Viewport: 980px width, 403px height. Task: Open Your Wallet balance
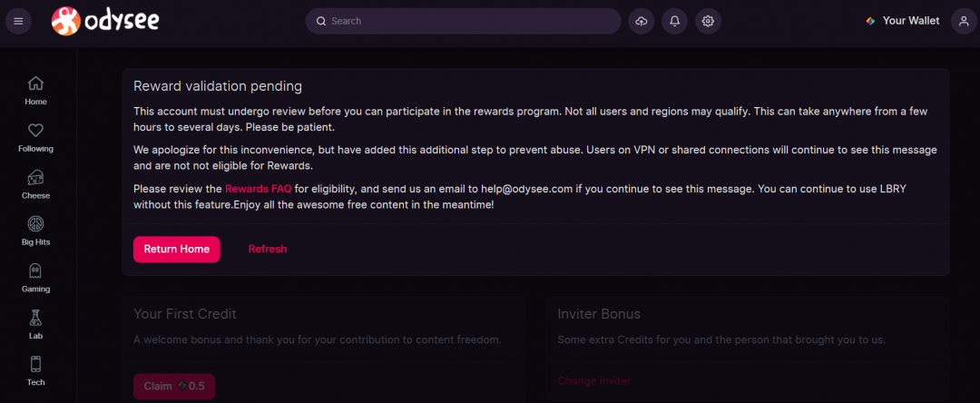902,21
